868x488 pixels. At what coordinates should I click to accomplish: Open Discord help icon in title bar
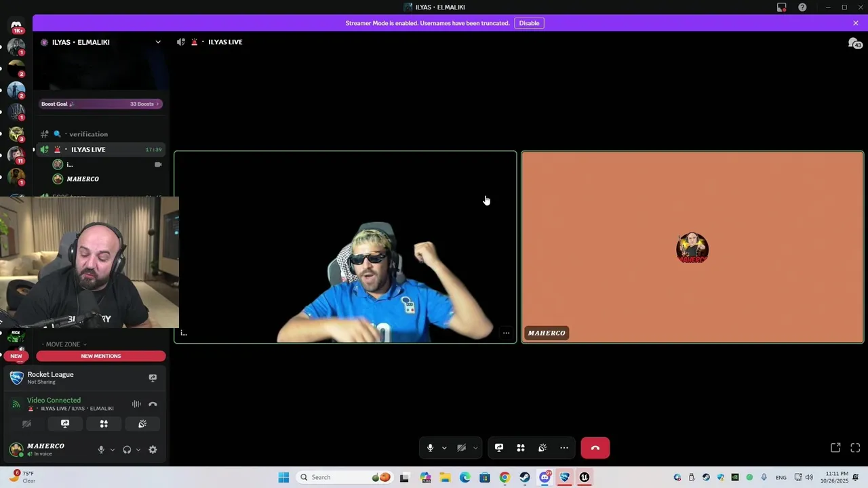click(x=802, y=7)
